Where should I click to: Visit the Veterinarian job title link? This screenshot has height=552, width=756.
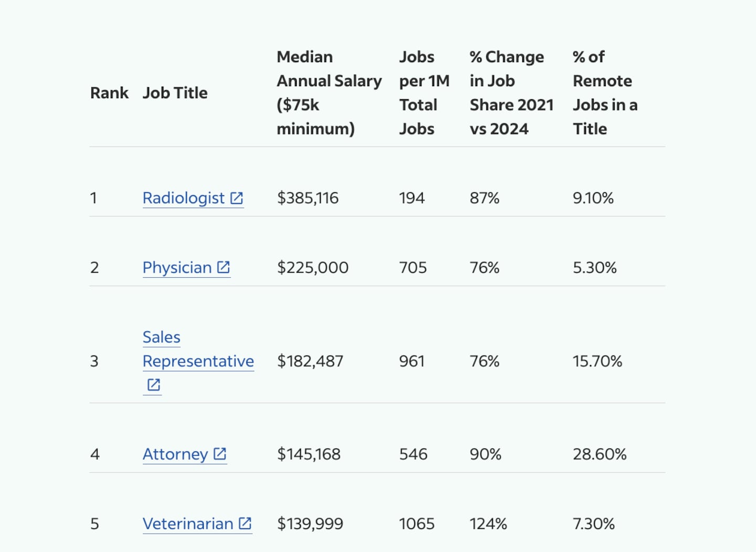188,524
